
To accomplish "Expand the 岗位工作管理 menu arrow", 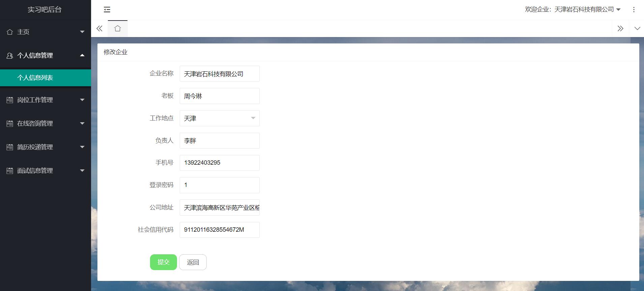I will tap(82, 100).
